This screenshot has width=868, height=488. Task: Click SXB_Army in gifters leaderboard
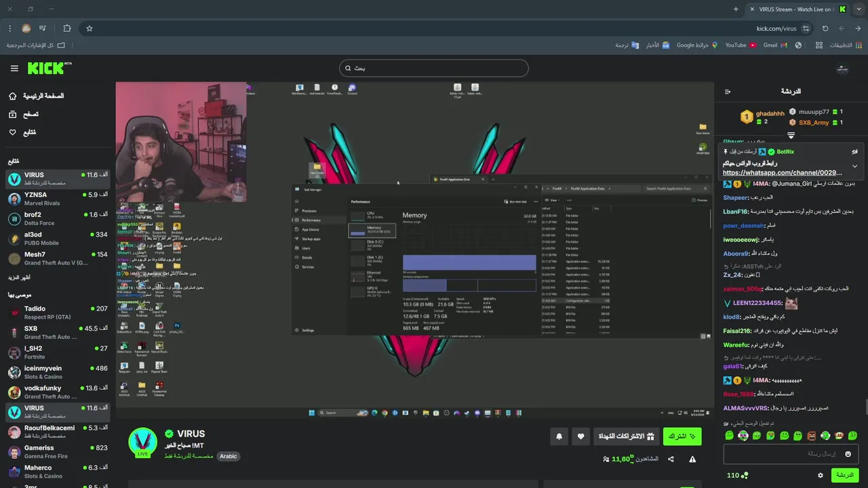point(814,123)
